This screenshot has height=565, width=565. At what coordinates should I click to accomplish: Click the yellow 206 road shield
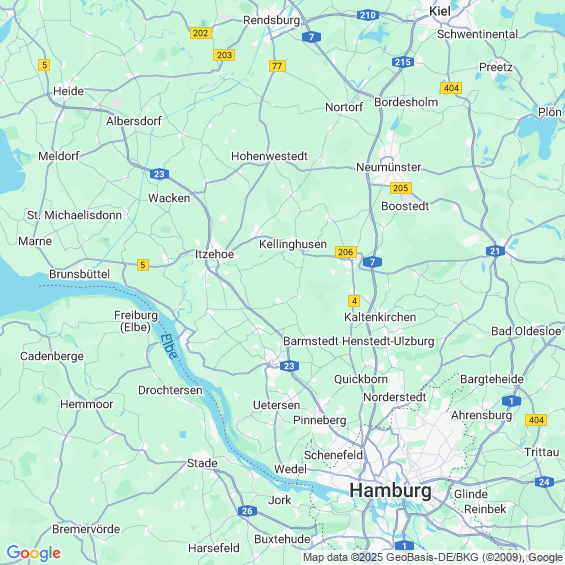tap(346, 252)
